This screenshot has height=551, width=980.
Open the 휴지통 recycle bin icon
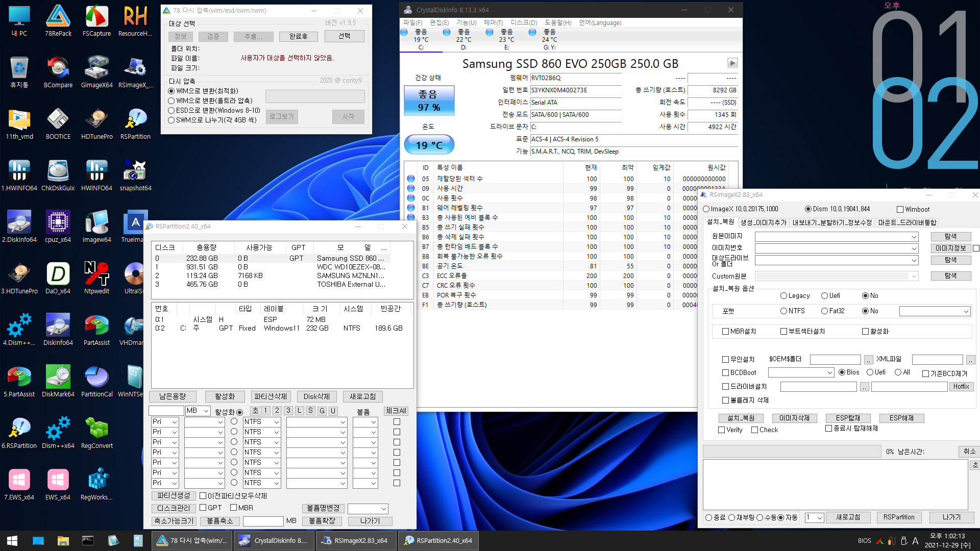(19, 72)
